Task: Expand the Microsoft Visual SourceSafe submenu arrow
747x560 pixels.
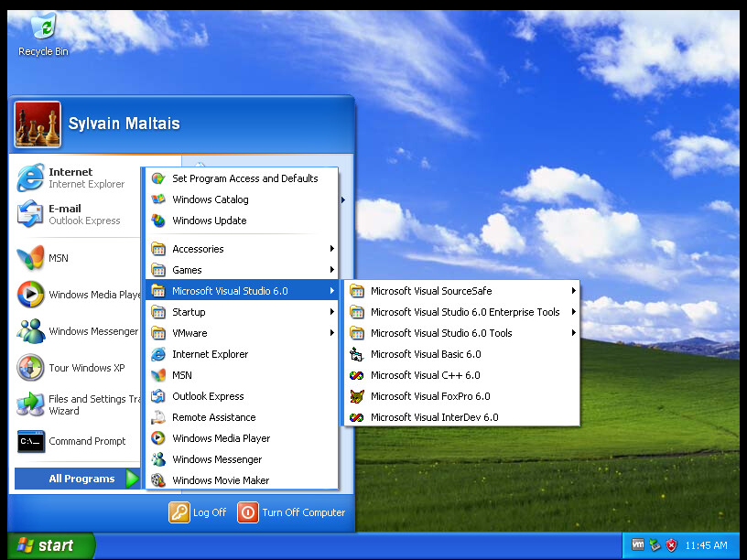Action: coord(573,291)
